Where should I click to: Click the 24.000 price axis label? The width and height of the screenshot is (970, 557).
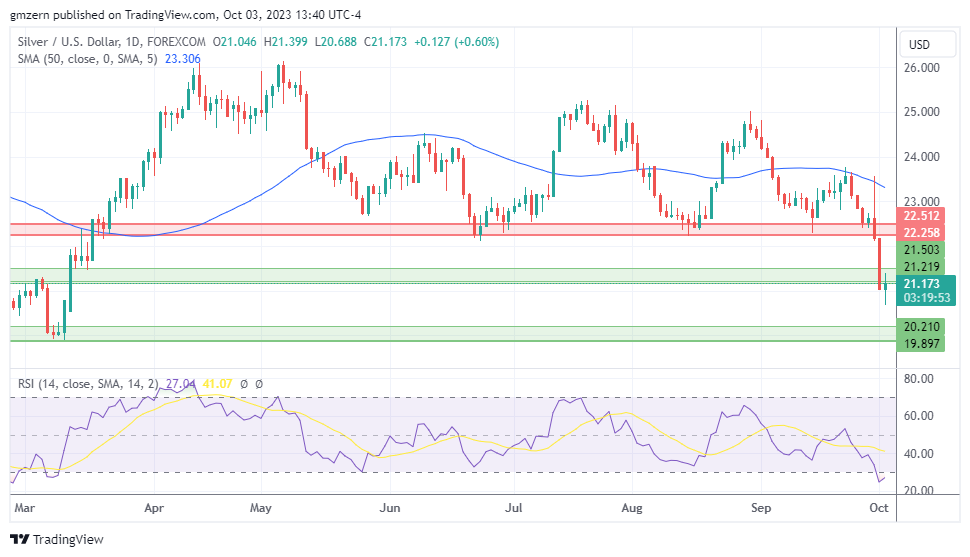[921, 157]
